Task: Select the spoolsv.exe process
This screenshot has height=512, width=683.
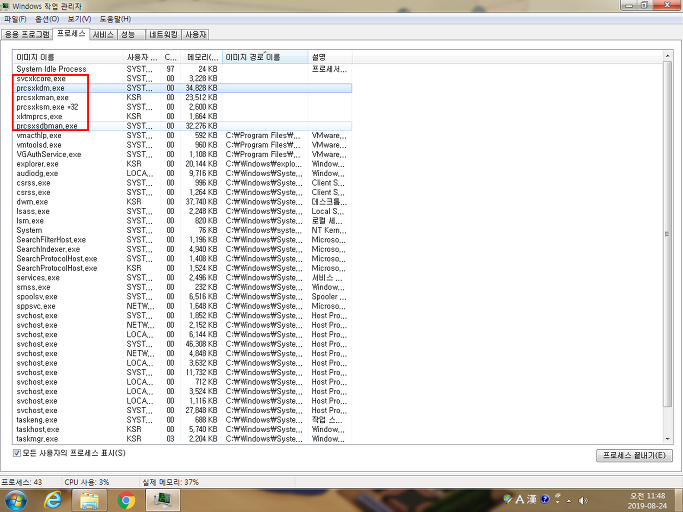Action: pos(182,297)
